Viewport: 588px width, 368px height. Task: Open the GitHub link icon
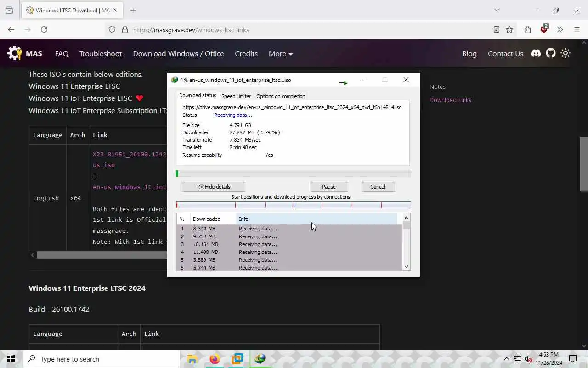click(551, 53)
